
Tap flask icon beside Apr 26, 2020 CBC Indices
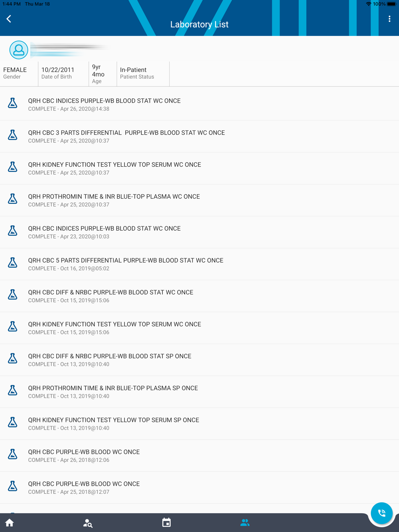(13, 103)
